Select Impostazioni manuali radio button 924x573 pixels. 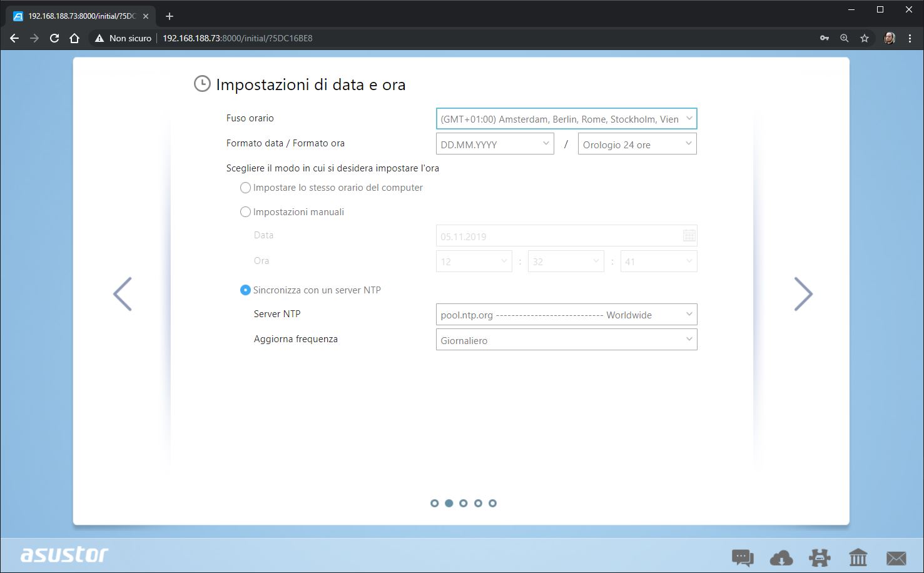pos(246,212)
